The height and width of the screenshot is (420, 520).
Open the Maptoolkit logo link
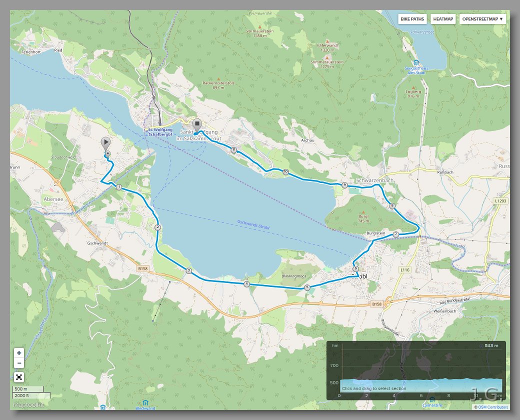28,404
